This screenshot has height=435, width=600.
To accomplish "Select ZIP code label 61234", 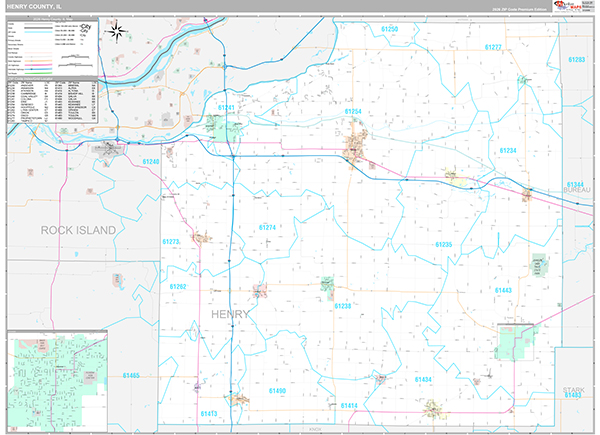I will (508, 150).
